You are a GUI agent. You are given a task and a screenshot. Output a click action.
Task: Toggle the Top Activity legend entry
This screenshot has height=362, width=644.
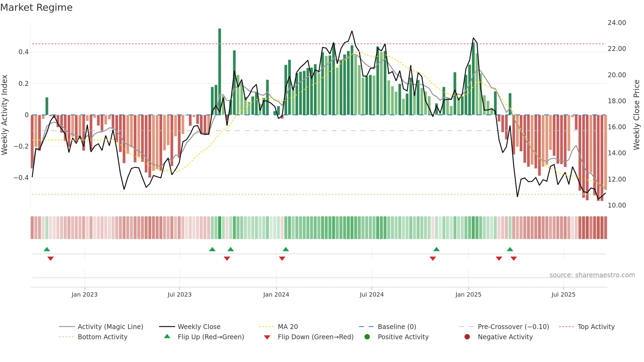pos(587,327)
